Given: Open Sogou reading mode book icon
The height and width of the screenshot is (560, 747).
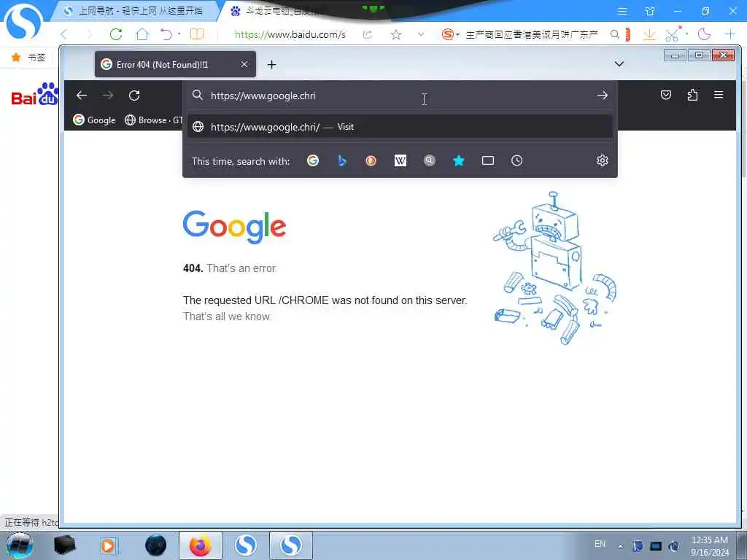Looking at the screenshot, I should pos(197,34).
